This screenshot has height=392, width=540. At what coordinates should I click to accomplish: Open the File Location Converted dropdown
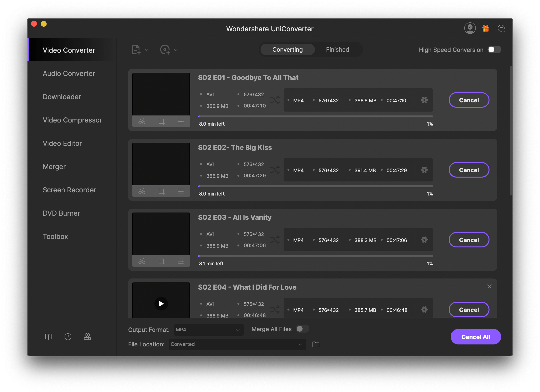(x=237, y=344)
